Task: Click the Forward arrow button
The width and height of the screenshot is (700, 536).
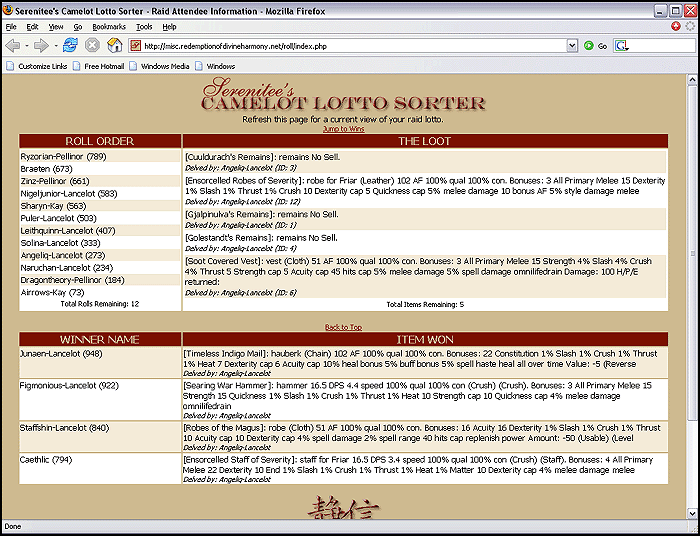Action: [x=41, y=45]
